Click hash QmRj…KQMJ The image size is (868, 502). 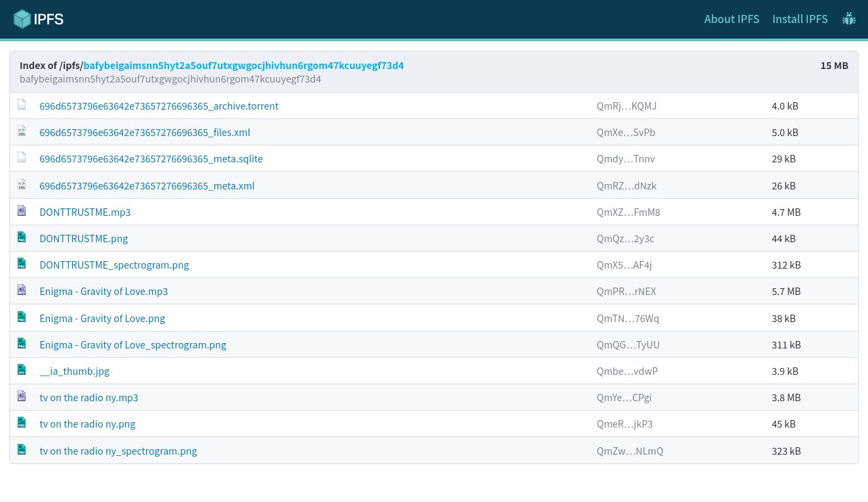point(627,106)
